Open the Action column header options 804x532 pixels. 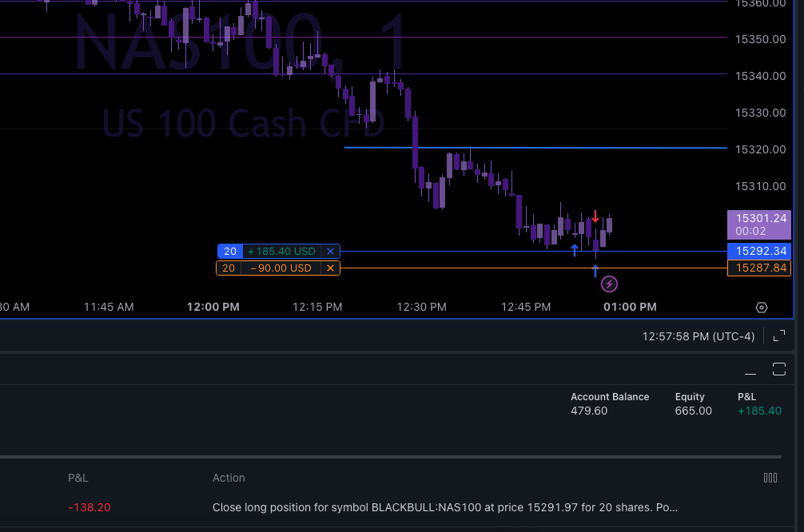point(229,478)
